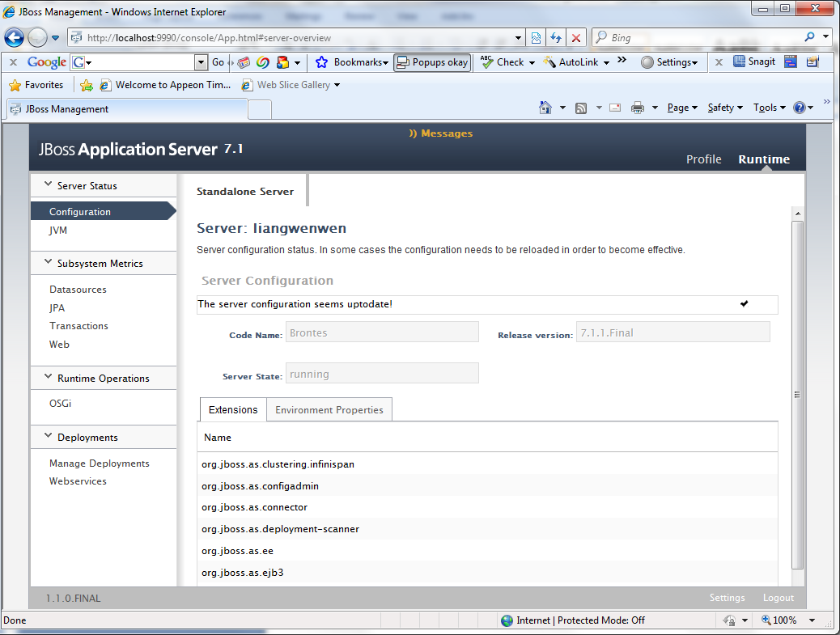Open the Web Slice Gallery favorite
Image resolution: width=840 pixels, height=635 pixels.
291,85
